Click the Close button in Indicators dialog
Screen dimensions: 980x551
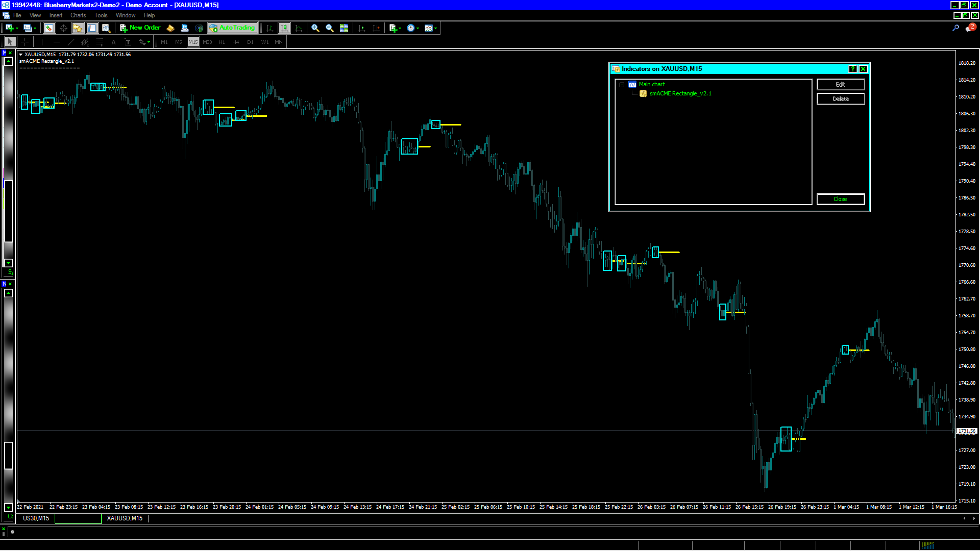point(840,199)
